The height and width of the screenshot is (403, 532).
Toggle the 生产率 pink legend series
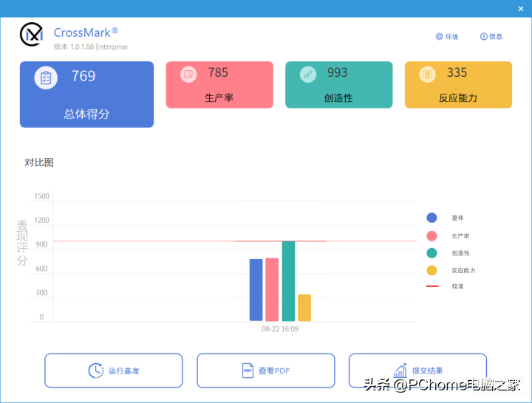coord(432,235)
